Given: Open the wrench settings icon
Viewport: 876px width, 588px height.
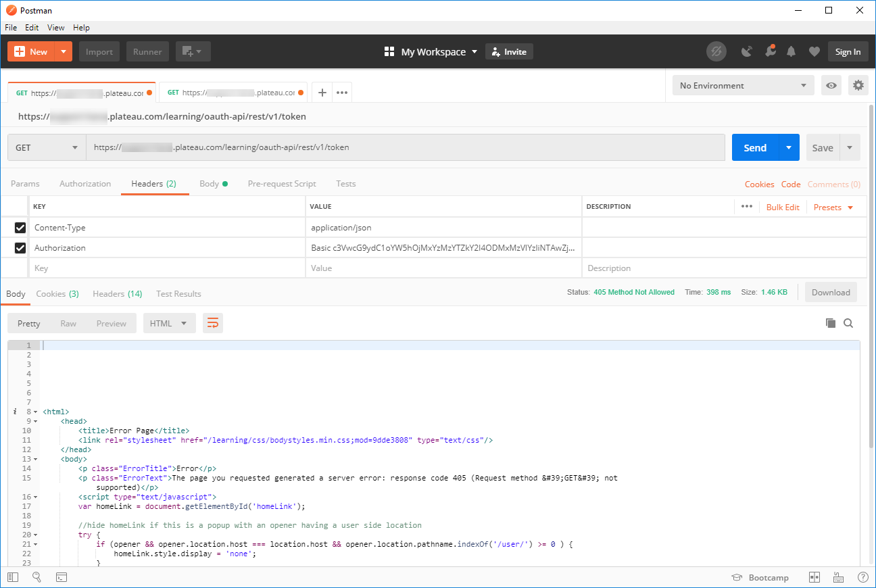Looking at the screenshot, I should click(770, 51).
